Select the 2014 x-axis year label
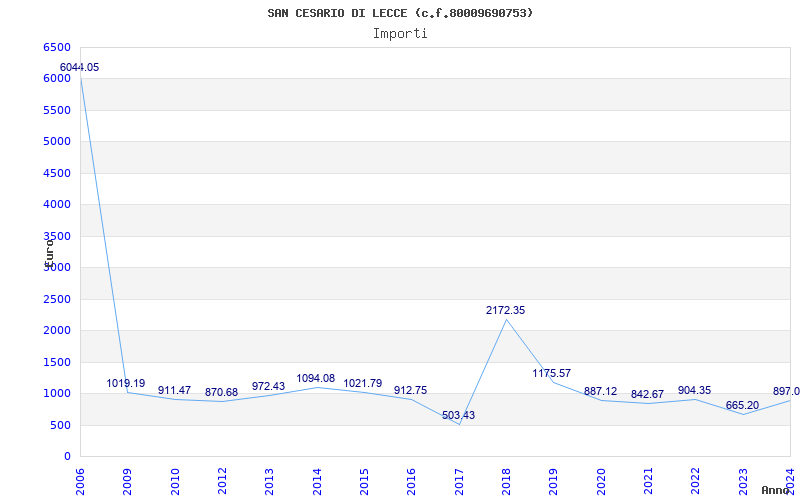Screen dimensions: 800x500 point(317,479)
